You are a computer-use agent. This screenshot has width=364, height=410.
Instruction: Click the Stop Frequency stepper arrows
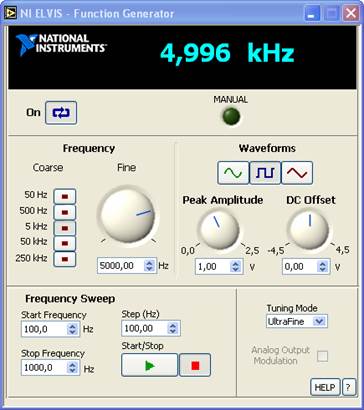[x=72, y=368]
